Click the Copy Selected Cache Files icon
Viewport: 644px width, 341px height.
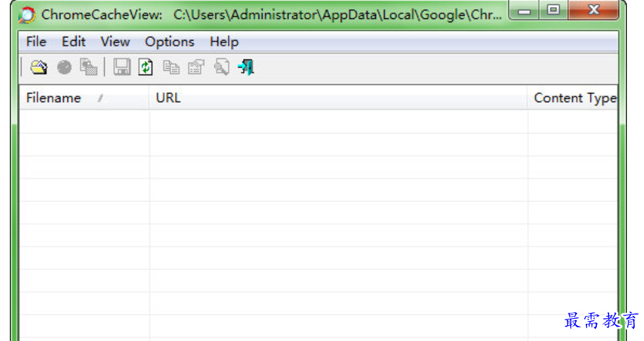pos(88,67)
